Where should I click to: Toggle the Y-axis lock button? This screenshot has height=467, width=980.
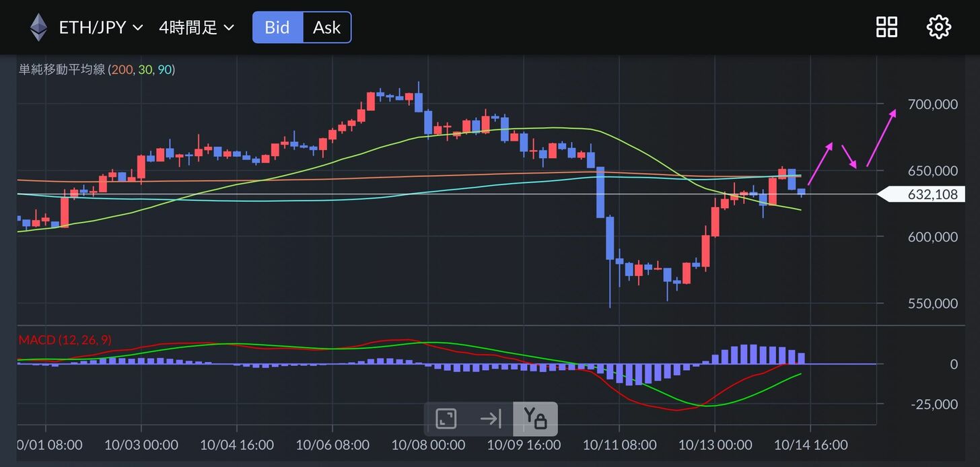coord(535,419)
